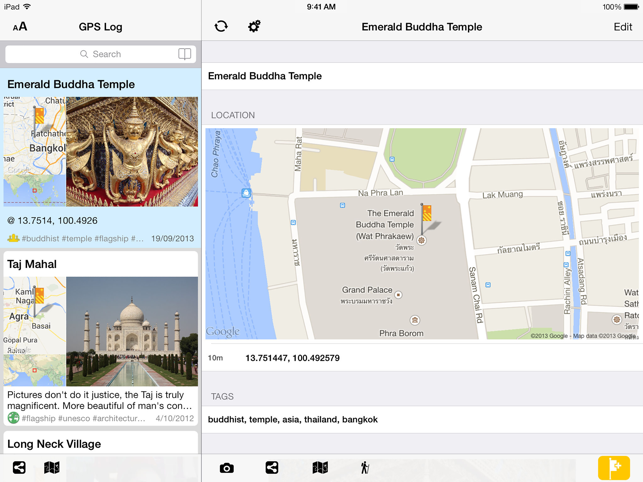This screenshot has height=482, width=643.
Task: Tap the 10m accuracy label
Action: click(x=215, y=358)
